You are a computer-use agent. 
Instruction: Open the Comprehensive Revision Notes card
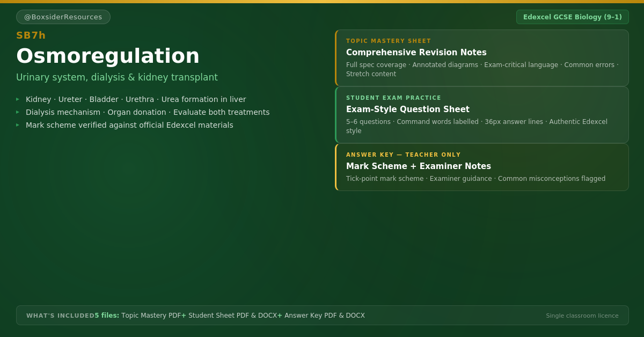coord(482,58)
